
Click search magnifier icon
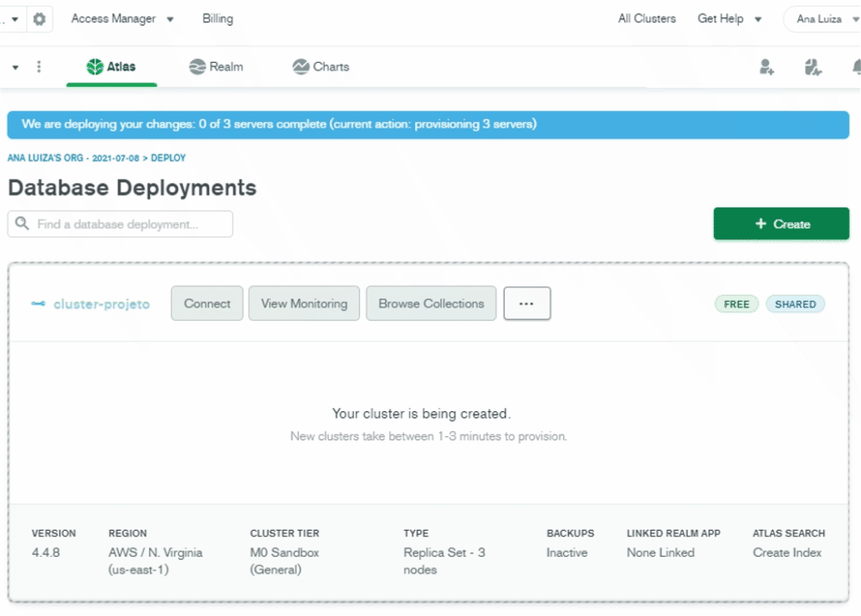tap(22, 223)
